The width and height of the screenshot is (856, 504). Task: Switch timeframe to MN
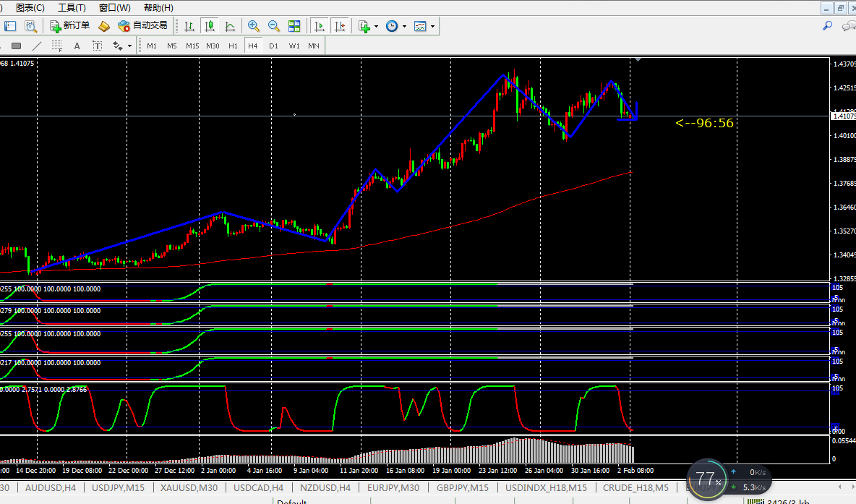314,46
